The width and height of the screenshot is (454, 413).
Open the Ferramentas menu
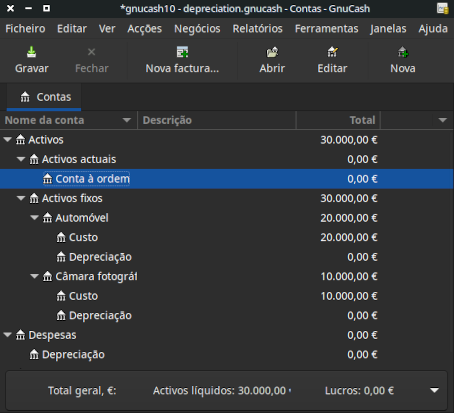327,29
